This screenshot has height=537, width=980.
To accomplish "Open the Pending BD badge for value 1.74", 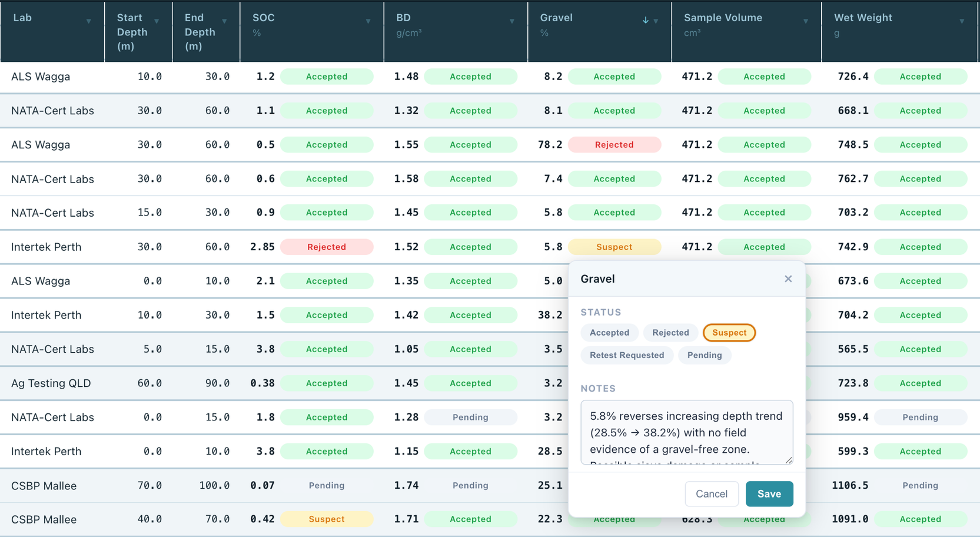I will 470,486.
